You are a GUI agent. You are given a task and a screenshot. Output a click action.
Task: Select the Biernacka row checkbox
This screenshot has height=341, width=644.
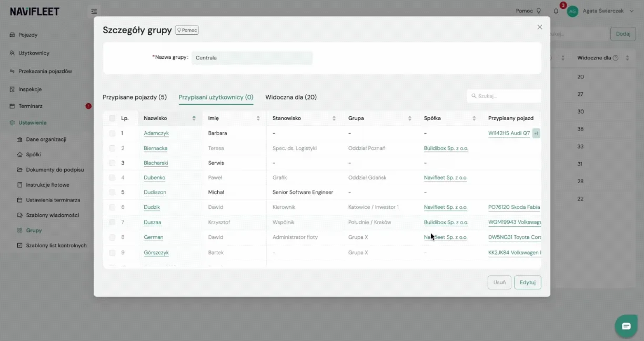112,148
